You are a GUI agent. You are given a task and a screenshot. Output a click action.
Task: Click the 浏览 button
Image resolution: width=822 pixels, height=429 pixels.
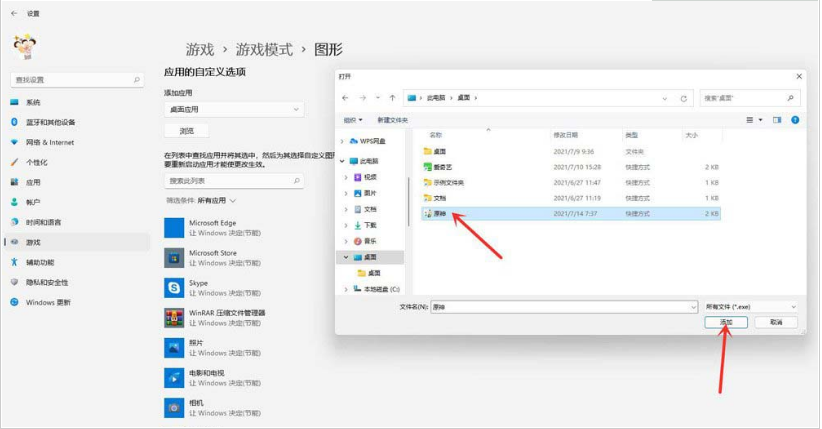(x=186, y=131)
